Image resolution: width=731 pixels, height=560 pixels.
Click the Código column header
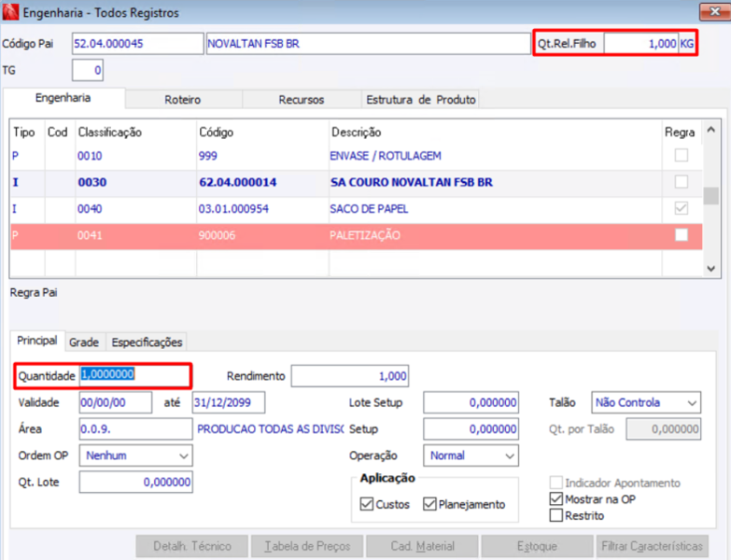[217, 133]
